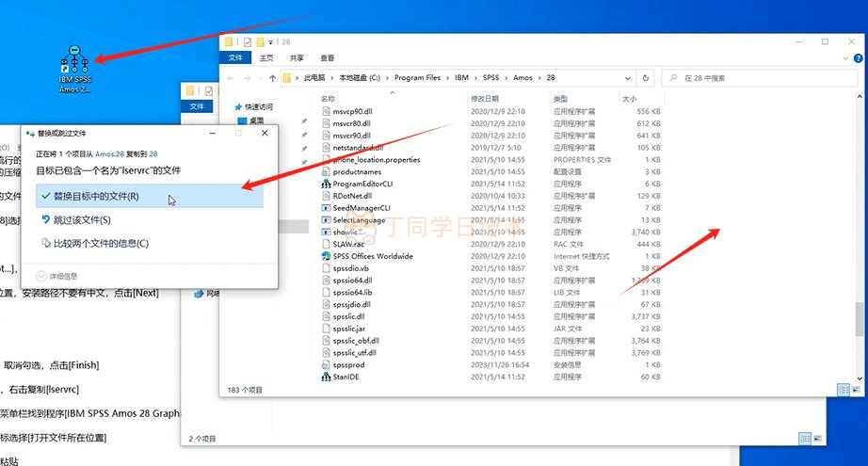Open the quick access toolbar customize dropdown
This screenshot has width=868, height=466.
[271, 42]
